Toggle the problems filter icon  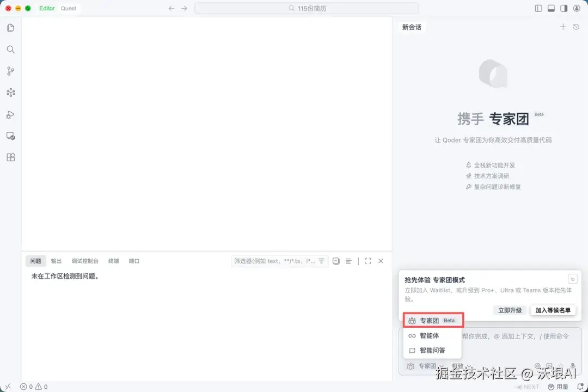point(321,261)
